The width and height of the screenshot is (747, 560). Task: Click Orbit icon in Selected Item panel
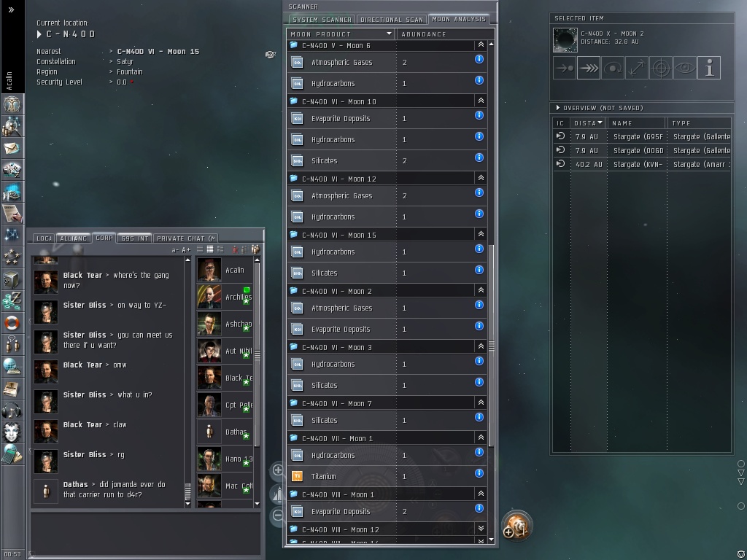(x=613, y=68)
